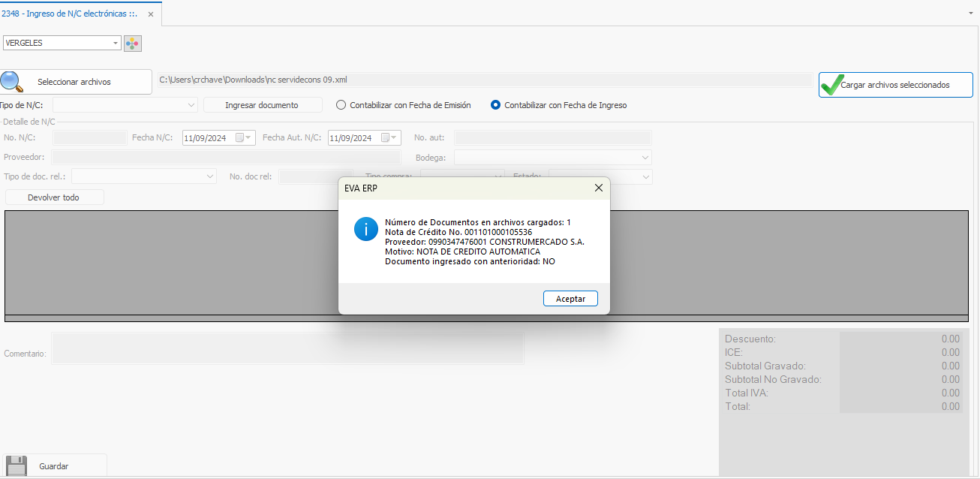
Task: Expand the VERGELES branch dropdown
Action: [116, 44]
